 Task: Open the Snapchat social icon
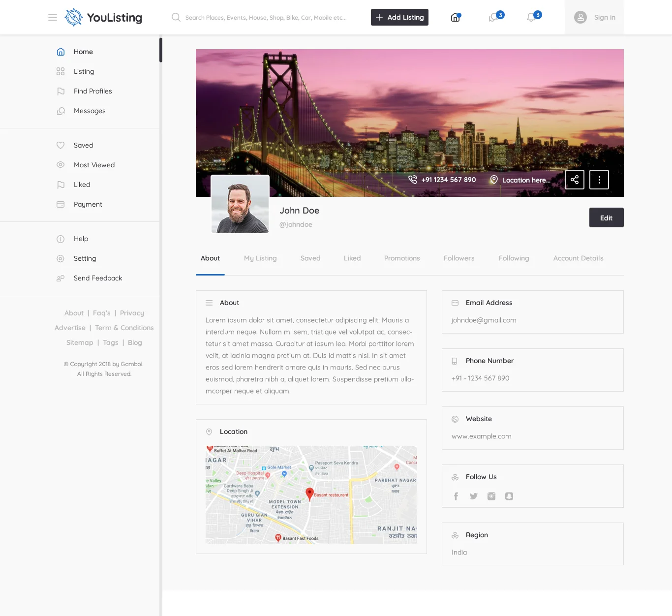pos(509,496)
